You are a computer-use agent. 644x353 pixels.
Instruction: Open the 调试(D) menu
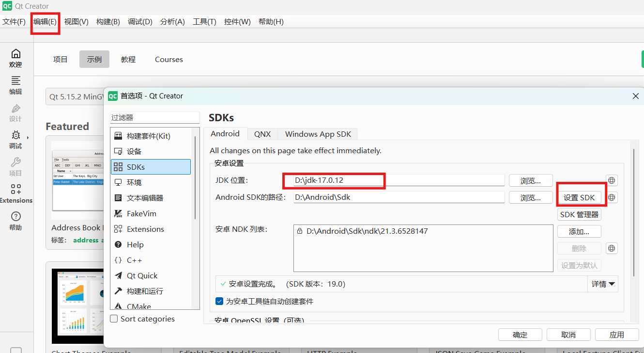(140, 22)
